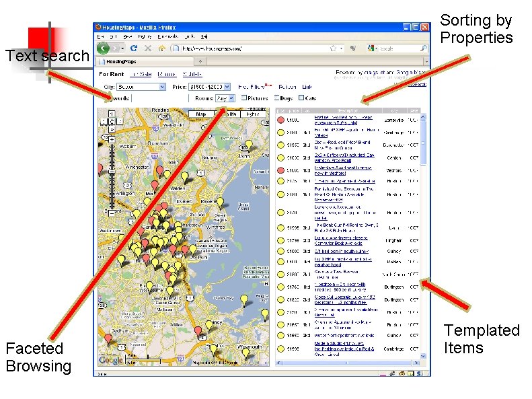Sort listings by the description column header
The image size is (532, 399).
[348, 110]
